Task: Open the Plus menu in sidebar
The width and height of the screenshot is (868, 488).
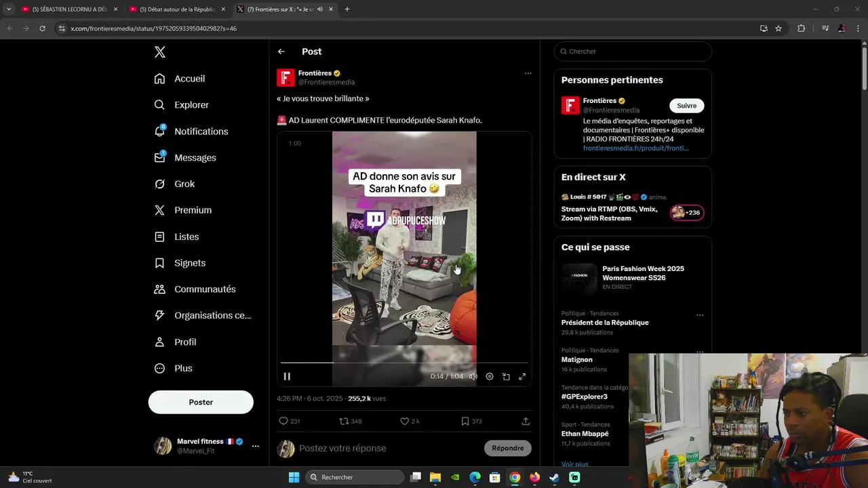Action: [174, 368]
